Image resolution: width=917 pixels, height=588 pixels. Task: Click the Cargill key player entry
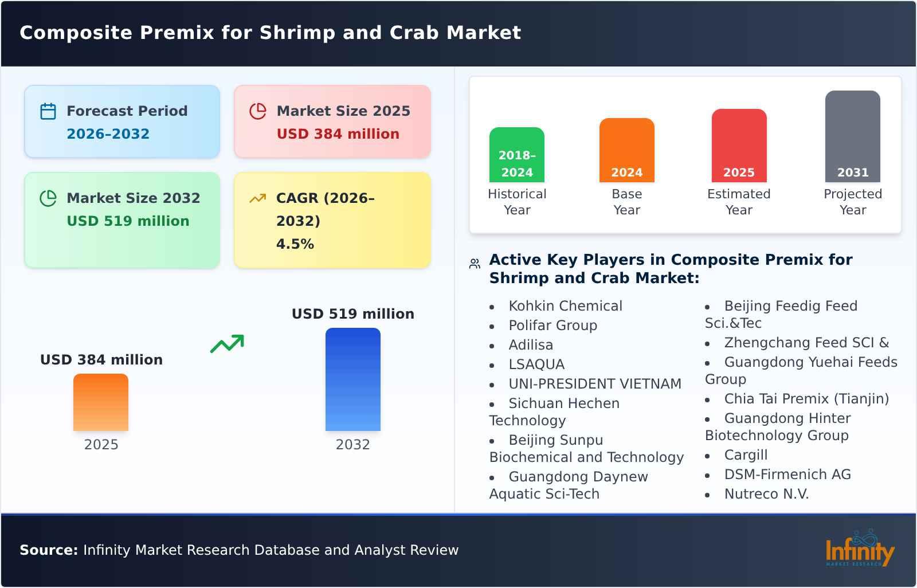(745, 455)
